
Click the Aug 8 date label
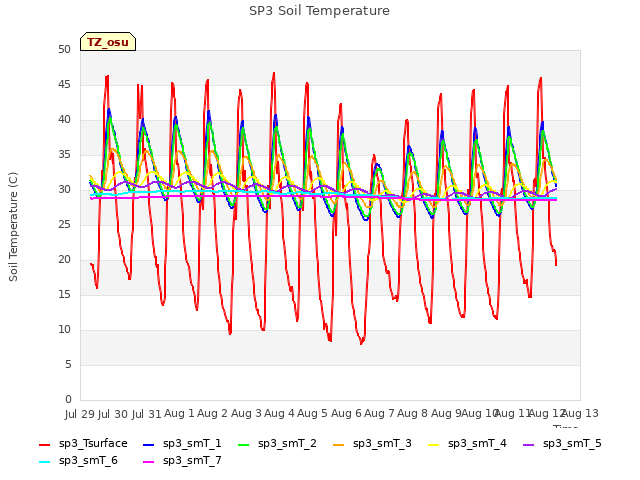click(412, 414)
